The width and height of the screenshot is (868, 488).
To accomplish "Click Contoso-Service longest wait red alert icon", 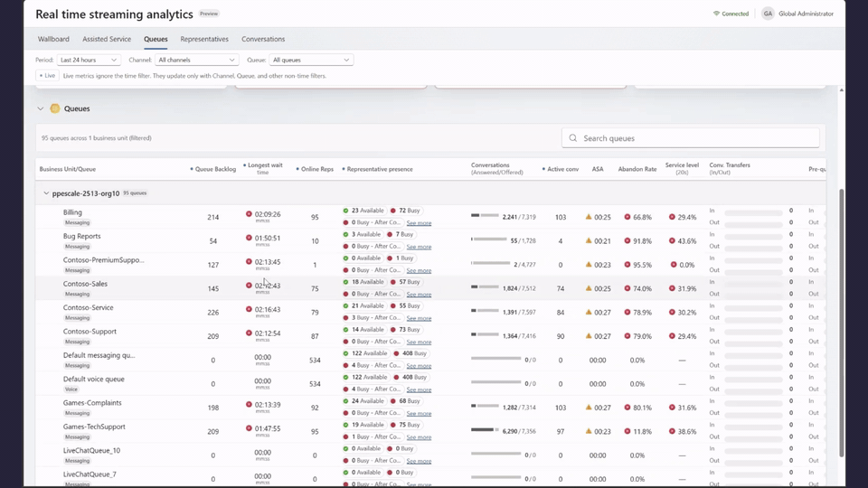I will pos(250,309).
